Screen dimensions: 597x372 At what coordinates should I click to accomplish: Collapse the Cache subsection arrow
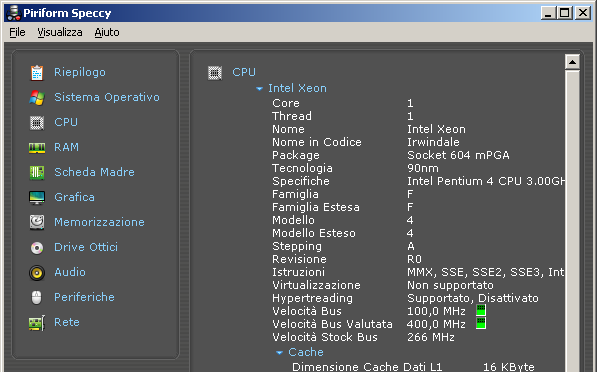coord(279,353)
